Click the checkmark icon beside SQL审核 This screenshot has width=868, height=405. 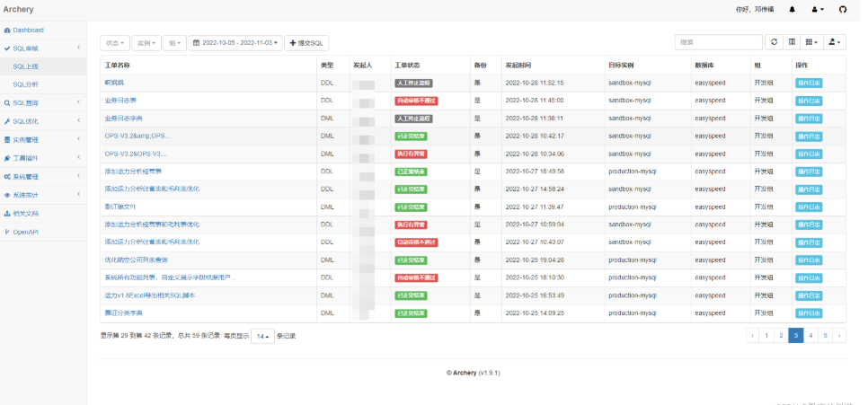tap(7, 48)
